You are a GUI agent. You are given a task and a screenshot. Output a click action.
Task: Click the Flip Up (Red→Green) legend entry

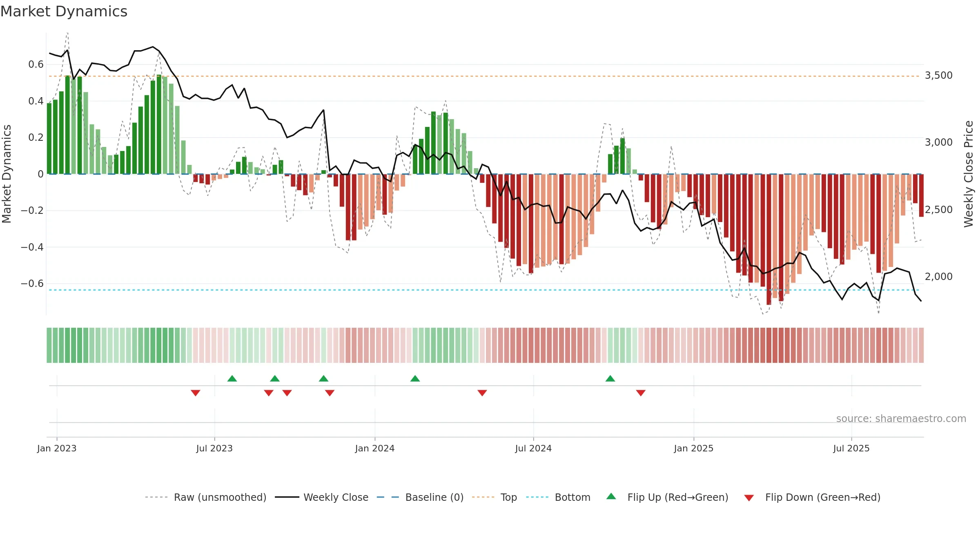668,497
